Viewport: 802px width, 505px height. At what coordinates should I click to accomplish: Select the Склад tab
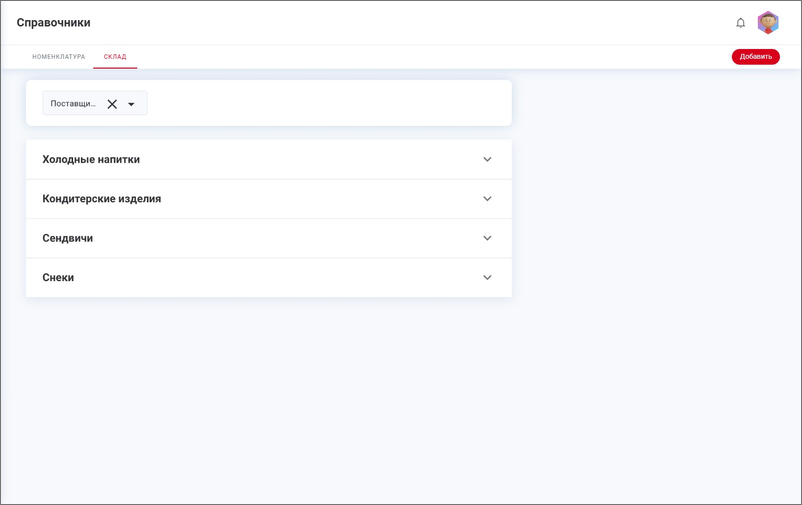click(x=115, y=57)
